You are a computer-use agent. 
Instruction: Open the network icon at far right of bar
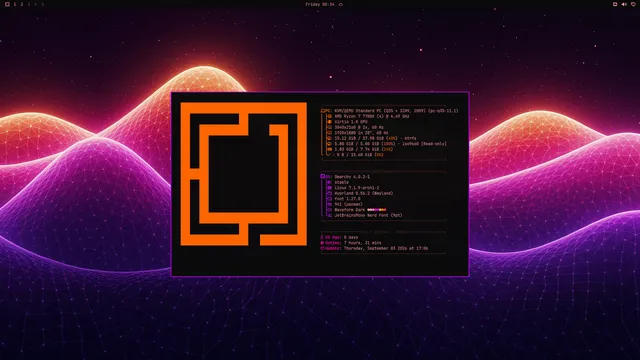(633, 4)
